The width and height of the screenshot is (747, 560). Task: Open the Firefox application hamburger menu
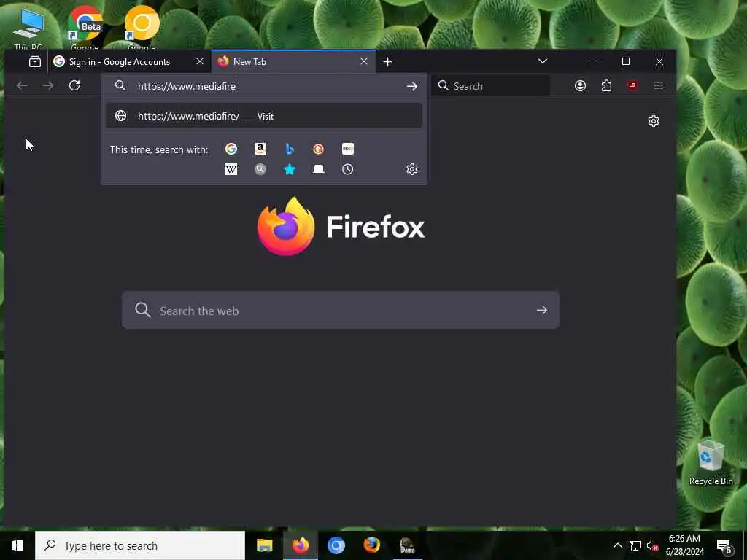659,86
